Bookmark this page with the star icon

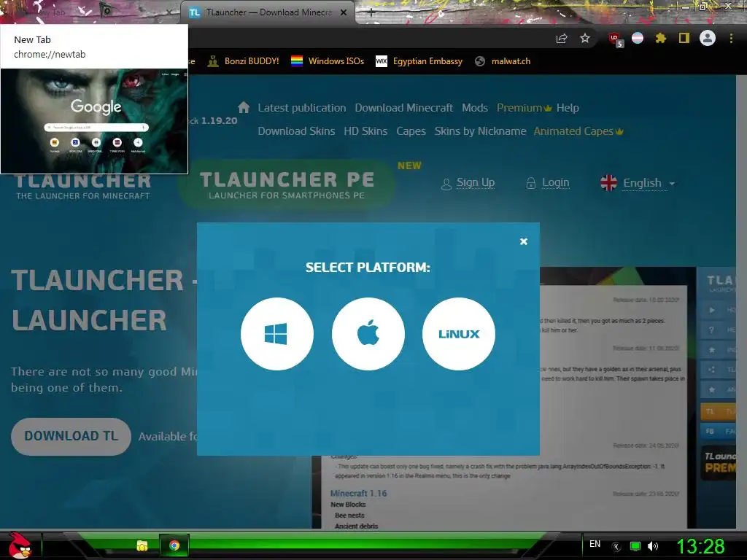click(585, 38)
